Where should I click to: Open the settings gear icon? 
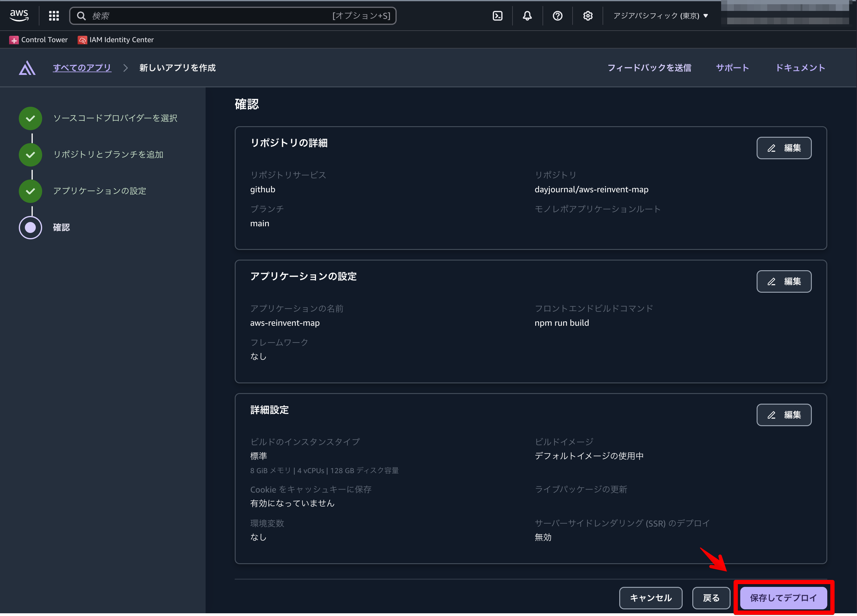click(588, 15)
